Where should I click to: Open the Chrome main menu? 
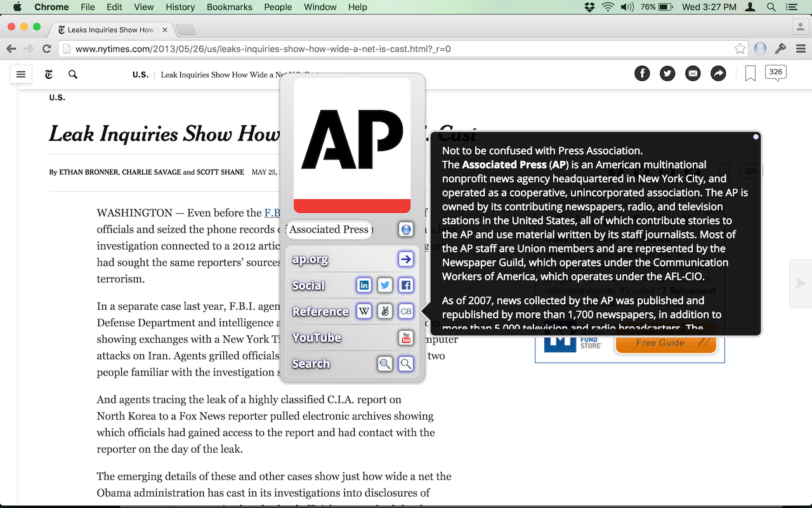pyautogui.click(x=801, y=48)
